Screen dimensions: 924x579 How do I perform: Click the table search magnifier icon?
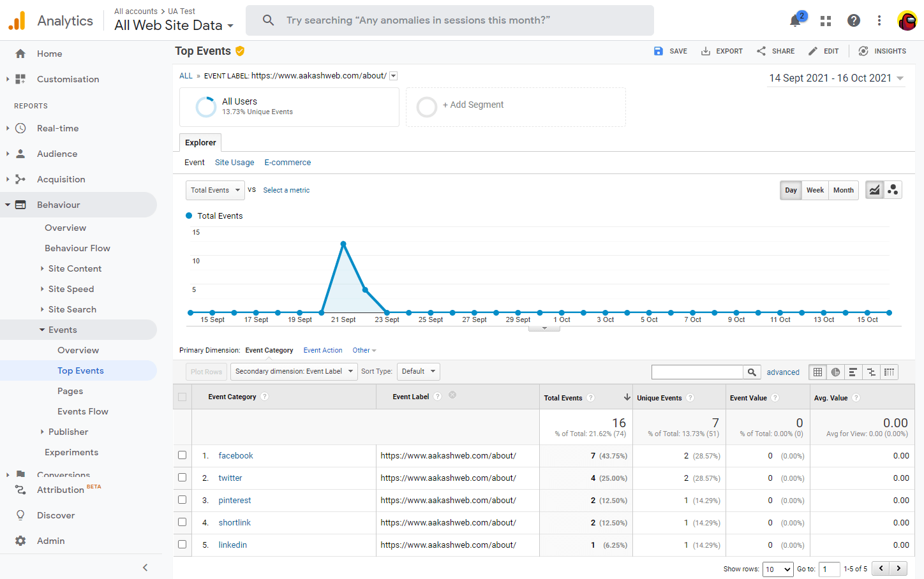pyautogui.click(x=752, y=372)
